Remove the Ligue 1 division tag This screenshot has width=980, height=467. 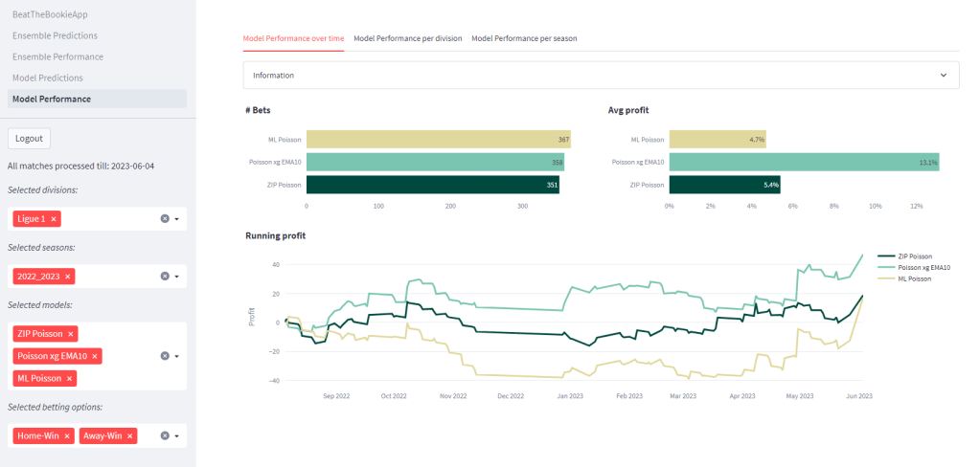point(54,219)
